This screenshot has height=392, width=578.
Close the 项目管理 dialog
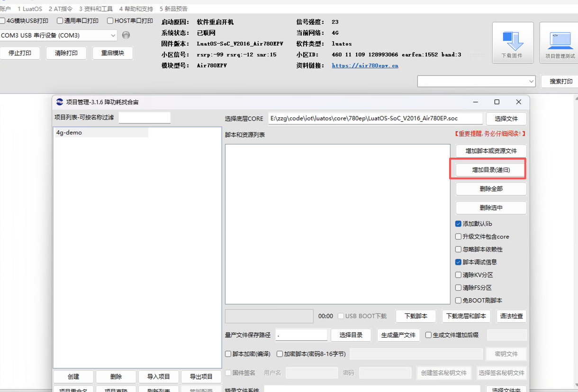[x=518, y=102]
